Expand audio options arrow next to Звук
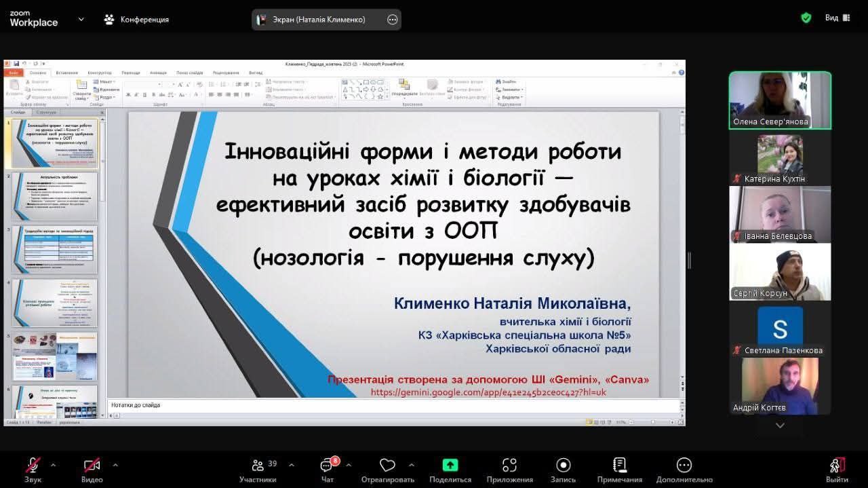Viewport: 868px width, 488px height. click(x=54, y=465)
